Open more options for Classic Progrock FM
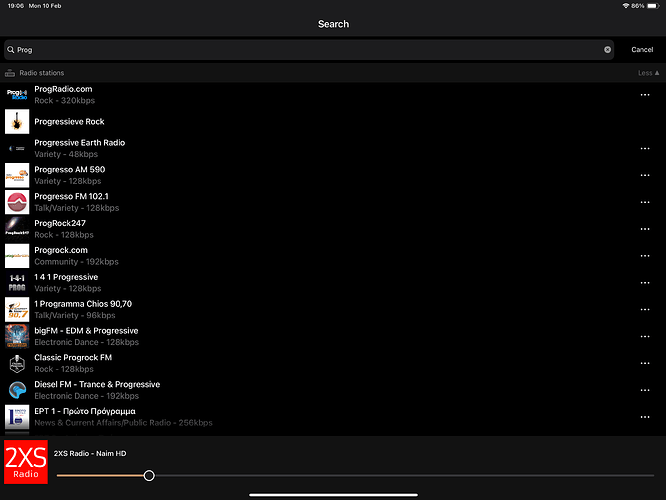The image size is (666, 500). [x=645, y=363]
